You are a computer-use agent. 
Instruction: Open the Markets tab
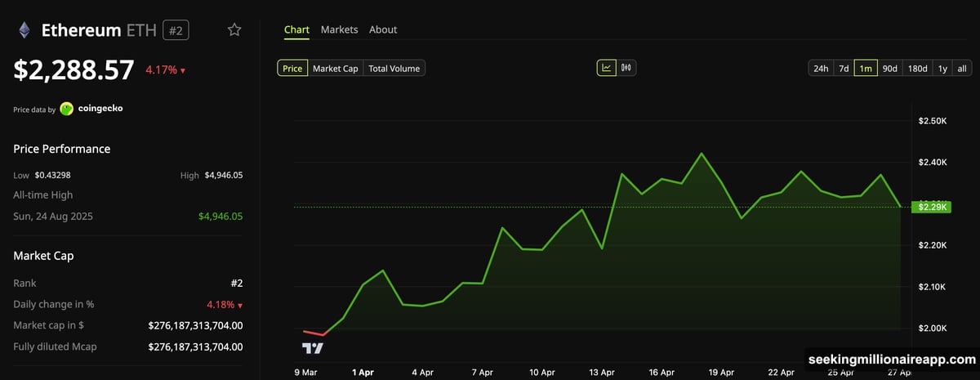tap(339, 29)
